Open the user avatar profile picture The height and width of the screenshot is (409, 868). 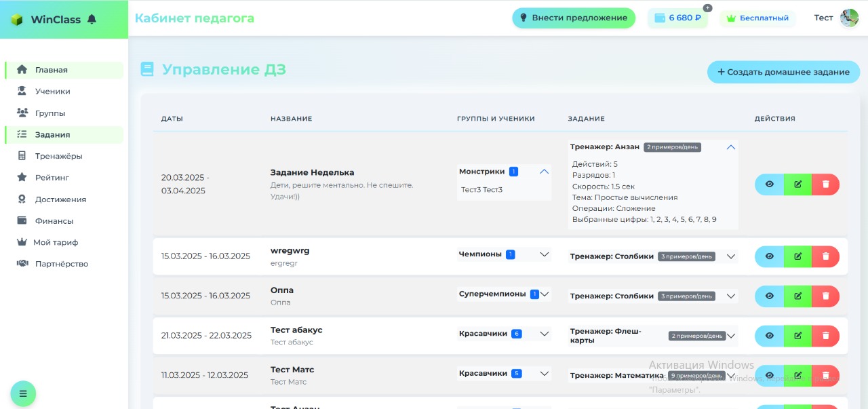[849, 18]
